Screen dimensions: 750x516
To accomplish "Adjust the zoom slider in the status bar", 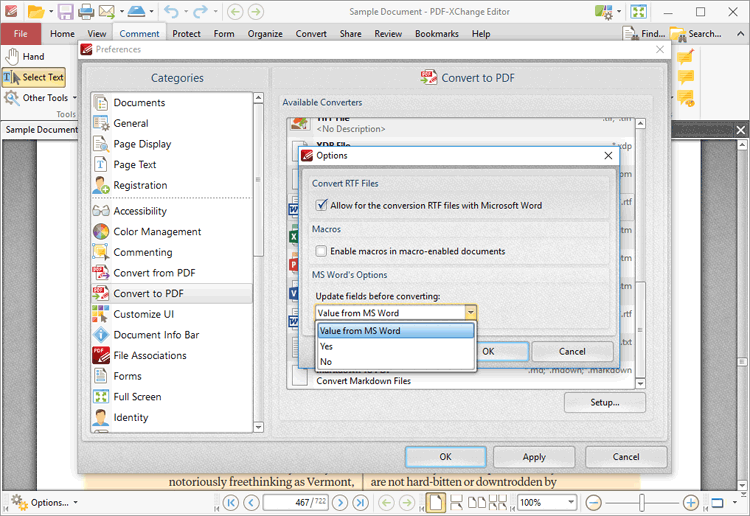I will pos(641,503).
